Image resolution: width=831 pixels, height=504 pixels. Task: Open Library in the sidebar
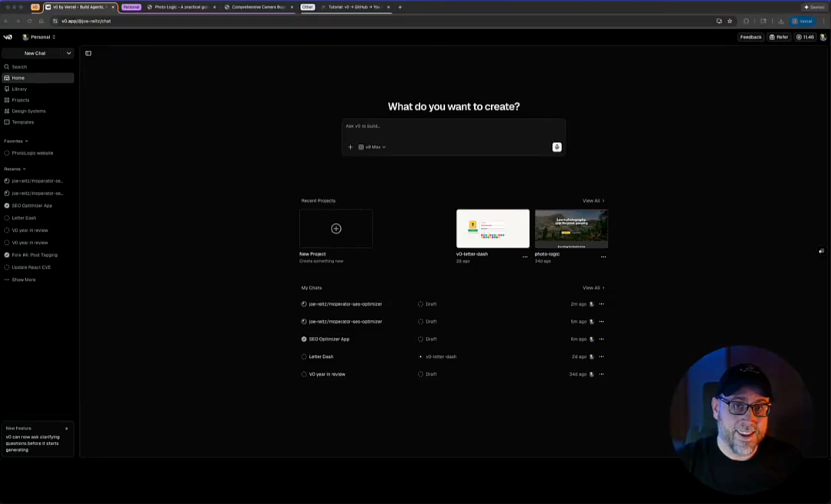[38, 89]
